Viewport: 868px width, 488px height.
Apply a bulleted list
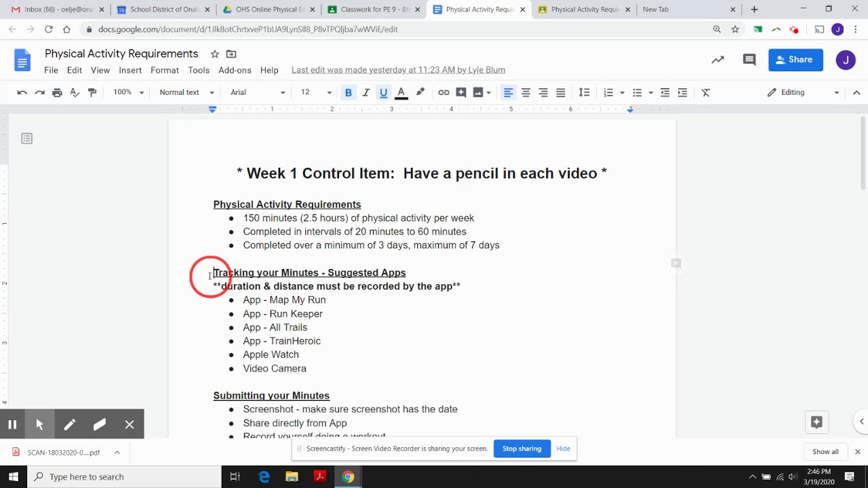coord(637,92)
